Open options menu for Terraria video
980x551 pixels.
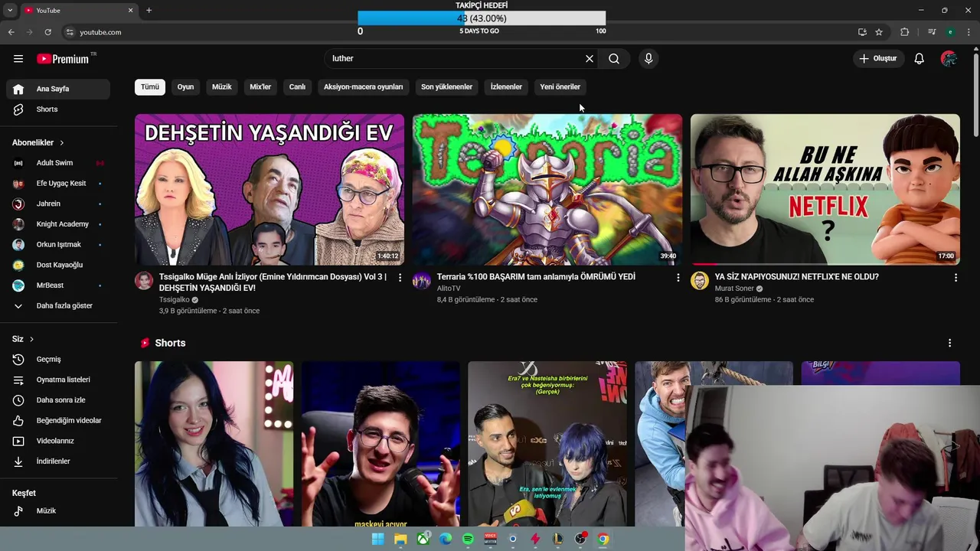[678, 278]
